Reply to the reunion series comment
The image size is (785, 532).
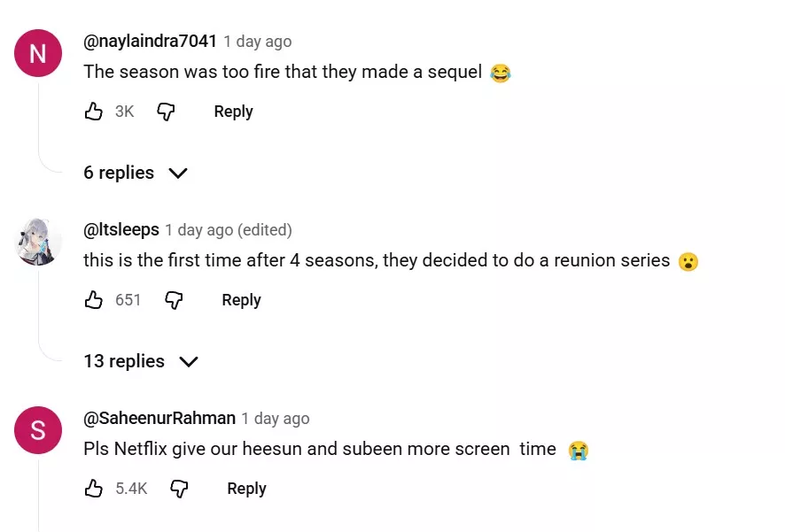[x=241, y=300]
